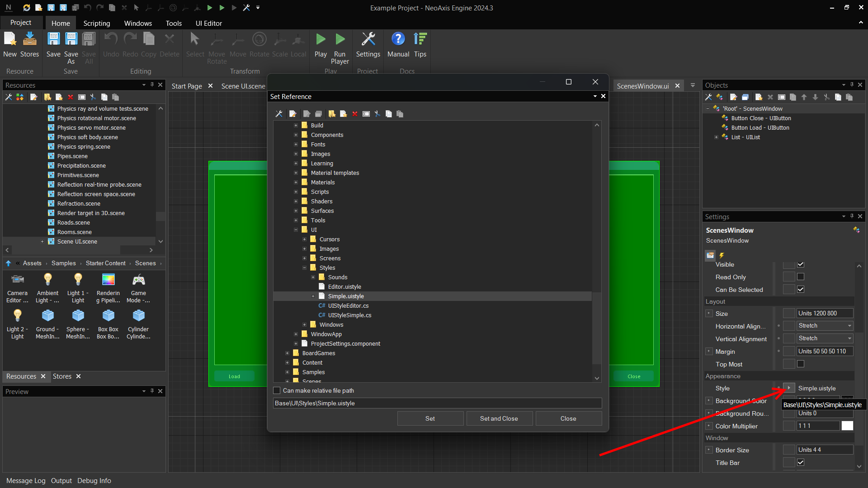The image size is (868, 488).
Task: Toggle the Visible checkbox
Action: (801, 264)
